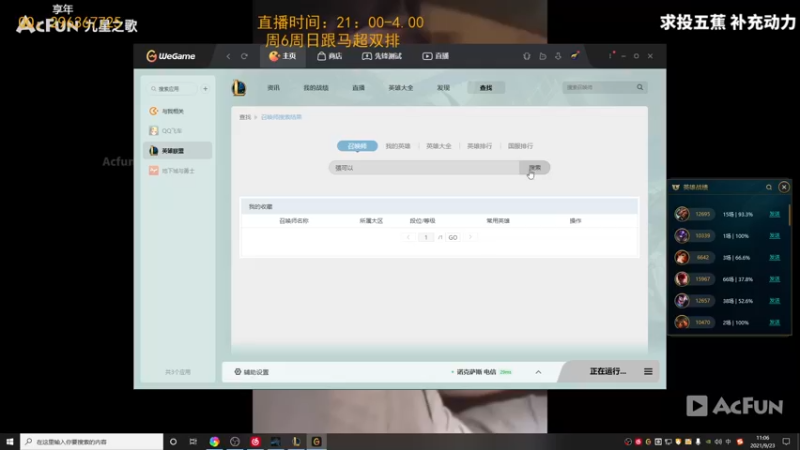800x450 pixels.
Task: Add an app with the sidebar plus button
Action: (205, 89)
